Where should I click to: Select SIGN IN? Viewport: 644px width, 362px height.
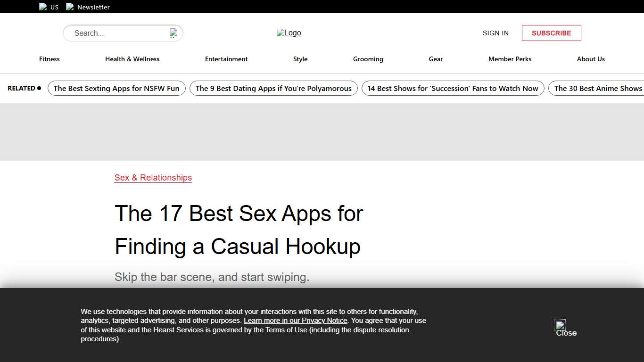pos(495,33)
